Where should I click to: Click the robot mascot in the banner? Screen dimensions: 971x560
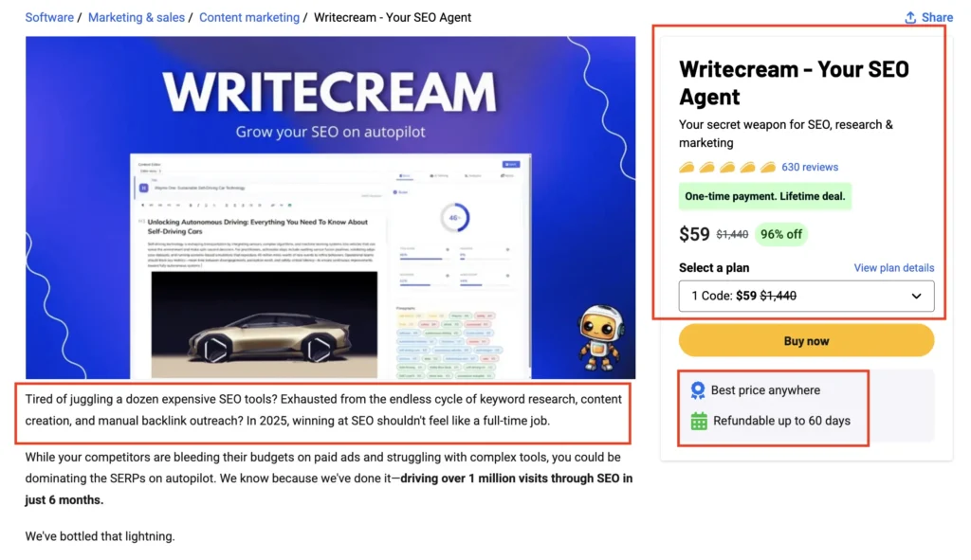[x=599, y=337]
